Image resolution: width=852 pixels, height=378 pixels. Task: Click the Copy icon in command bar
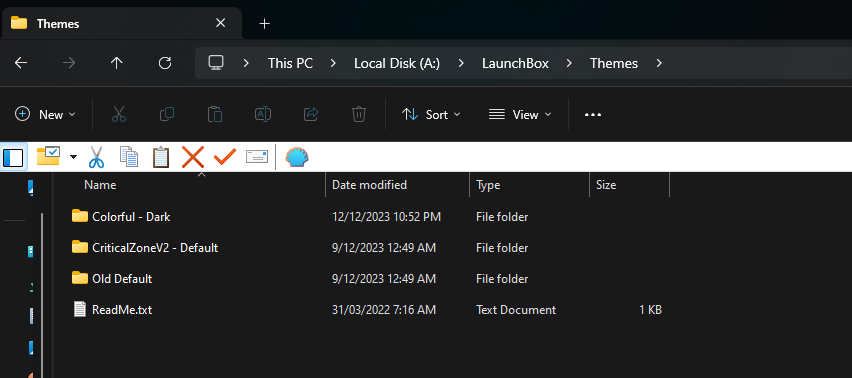(x=167, y=115)
